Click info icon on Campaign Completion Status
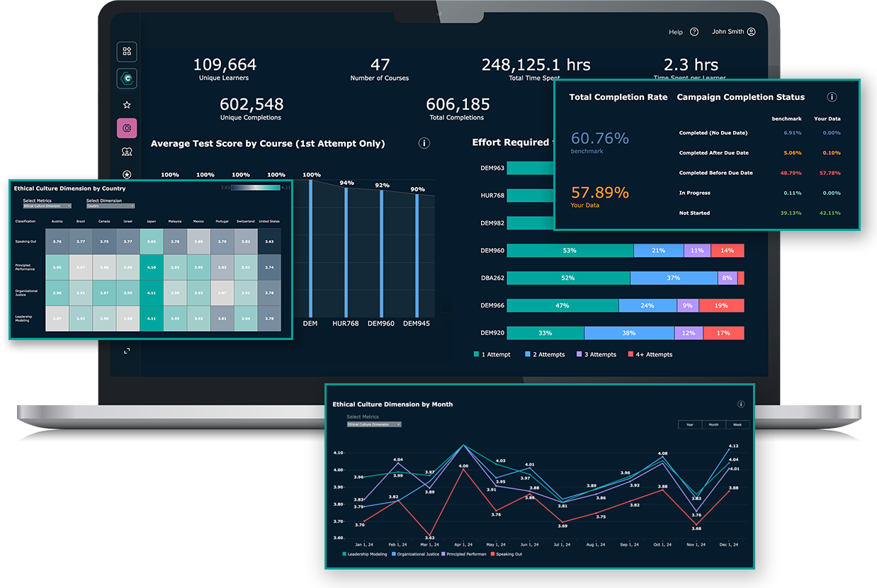The image size is (877, 588). coord(832,97)
